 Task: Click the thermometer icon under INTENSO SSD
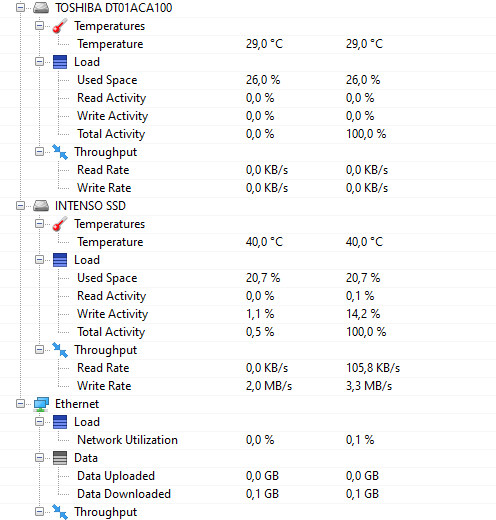(x=60, y=224)
